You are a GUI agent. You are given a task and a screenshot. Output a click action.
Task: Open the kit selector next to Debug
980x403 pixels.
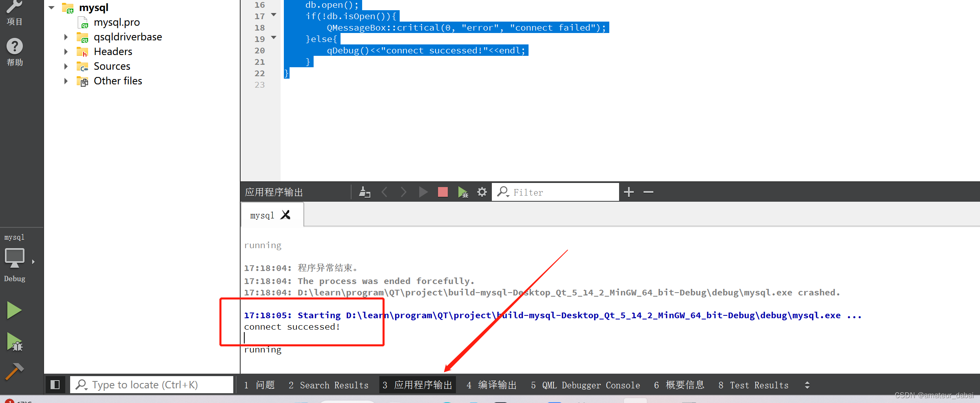33,262
